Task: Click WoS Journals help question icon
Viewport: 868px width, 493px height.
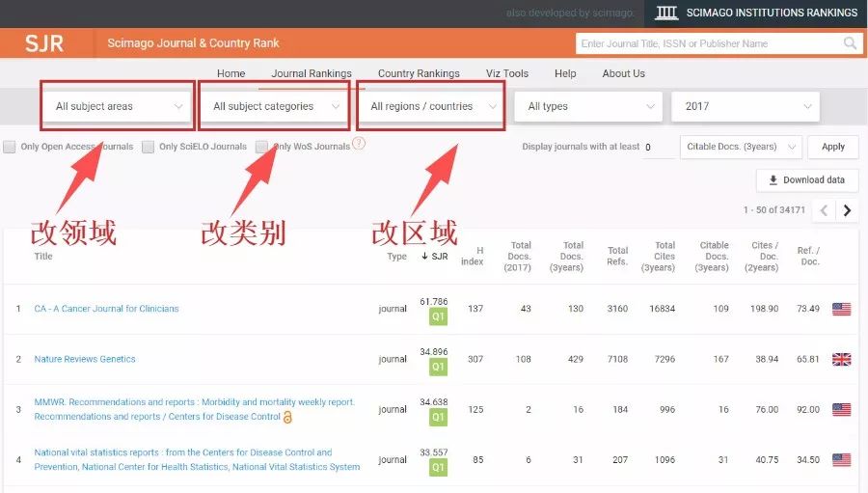Action: 359,143
